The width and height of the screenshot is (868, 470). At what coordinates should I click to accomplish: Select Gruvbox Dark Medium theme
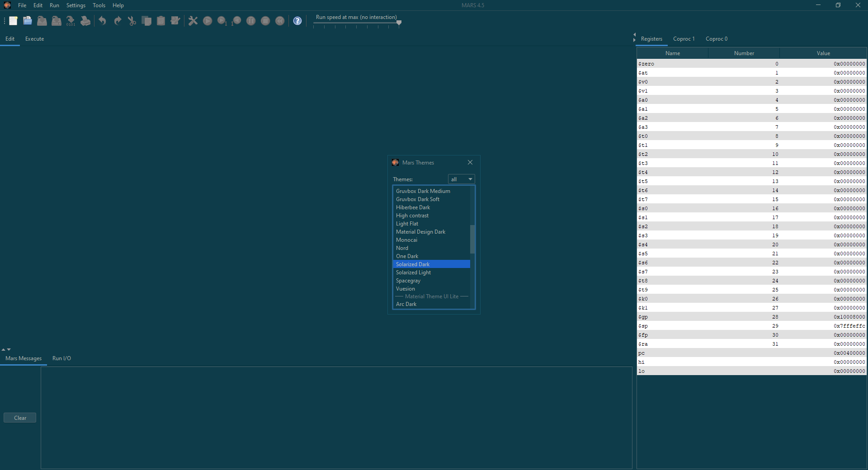(431, 191)
